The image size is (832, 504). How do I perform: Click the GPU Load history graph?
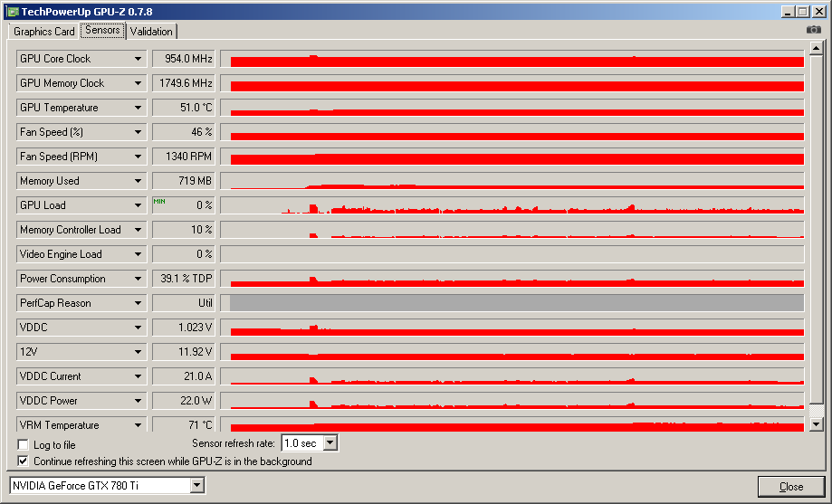pos(512,205)
